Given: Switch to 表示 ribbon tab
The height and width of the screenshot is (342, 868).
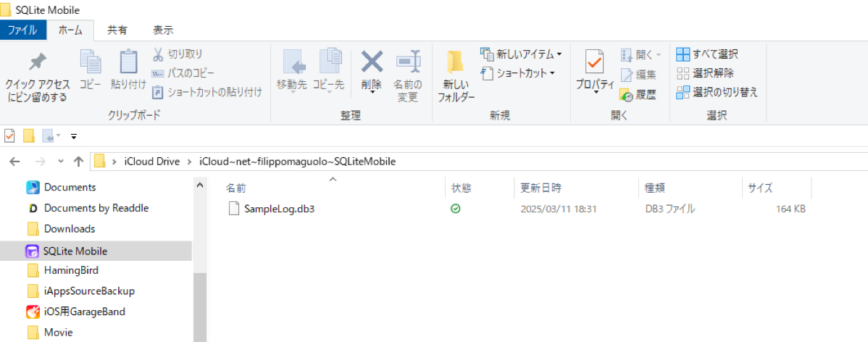Looking at the screenshot, I should click(x=163, y=30).
